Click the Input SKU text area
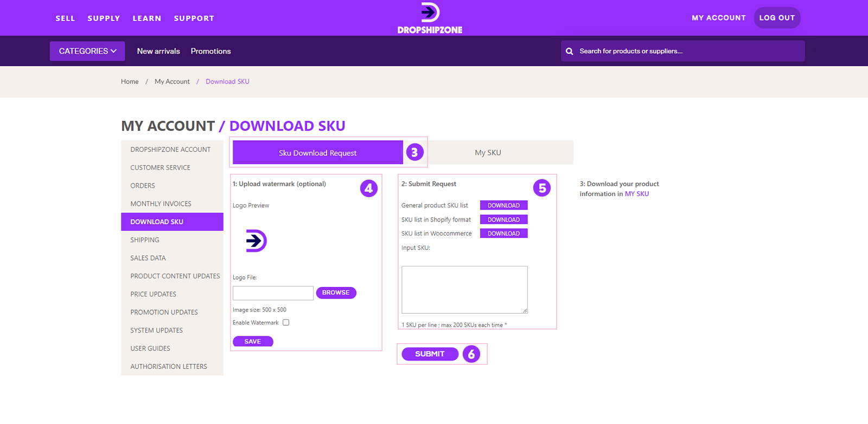This screenshot has width=868, height=424. click(x=464, y=290)
